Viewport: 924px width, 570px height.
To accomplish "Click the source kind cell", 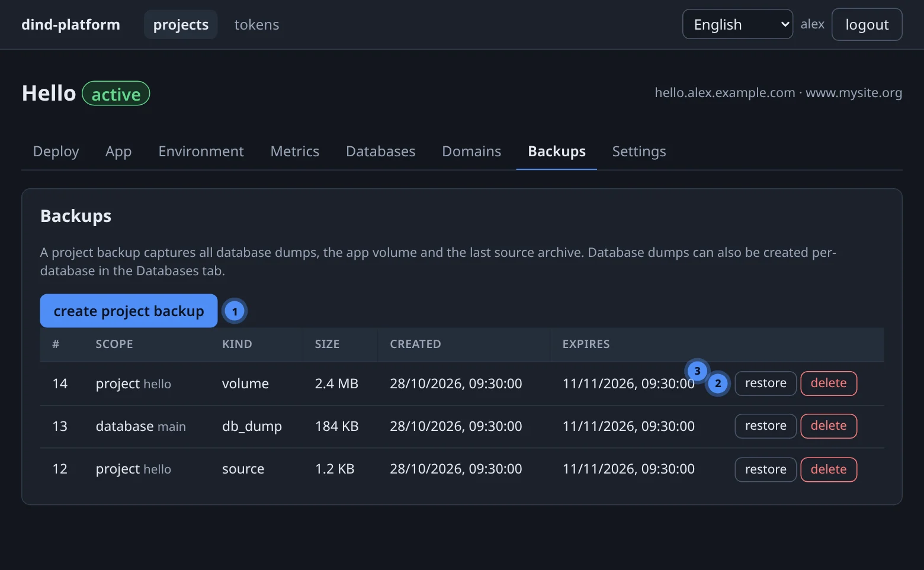I will click(x=243, y=469).
